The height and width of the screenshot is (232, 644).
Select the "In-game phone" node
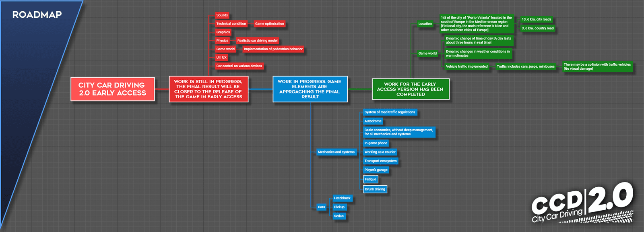coord(376,143)
